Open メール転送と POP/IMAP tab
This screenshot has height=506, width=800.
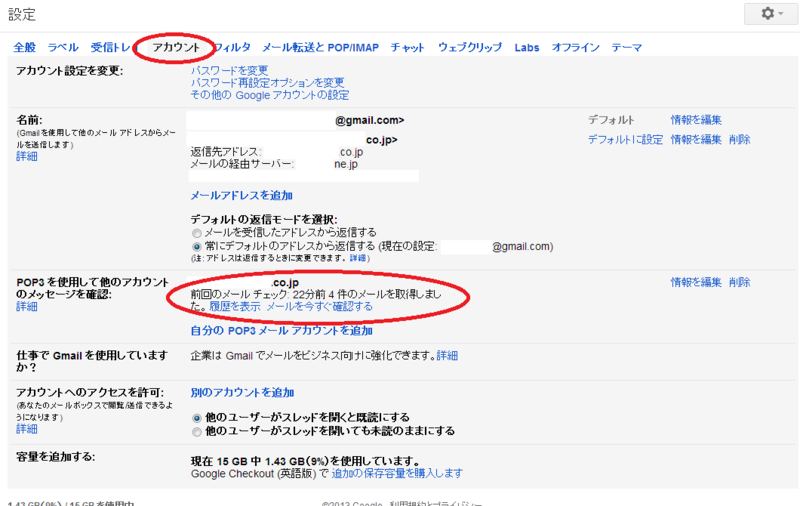tap(320, 47)
